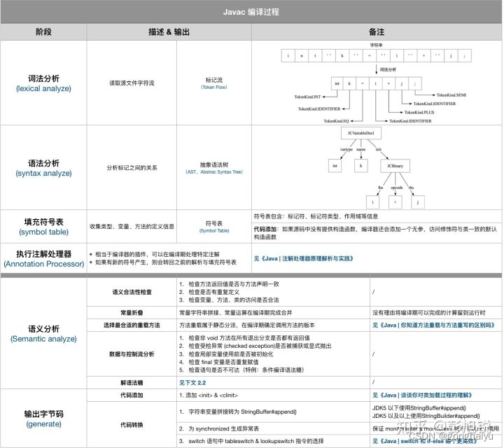Viewport: 504px width, 448px height.
Task: Click the TokenKind.SEMI label
Action: (451, 94)
